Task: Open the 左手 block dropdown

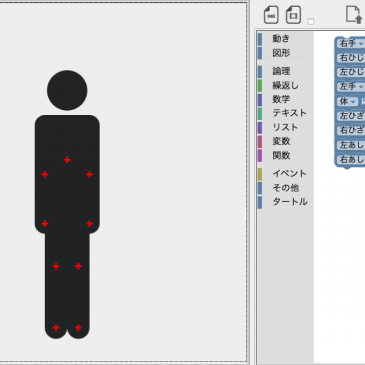Action: 351,87
